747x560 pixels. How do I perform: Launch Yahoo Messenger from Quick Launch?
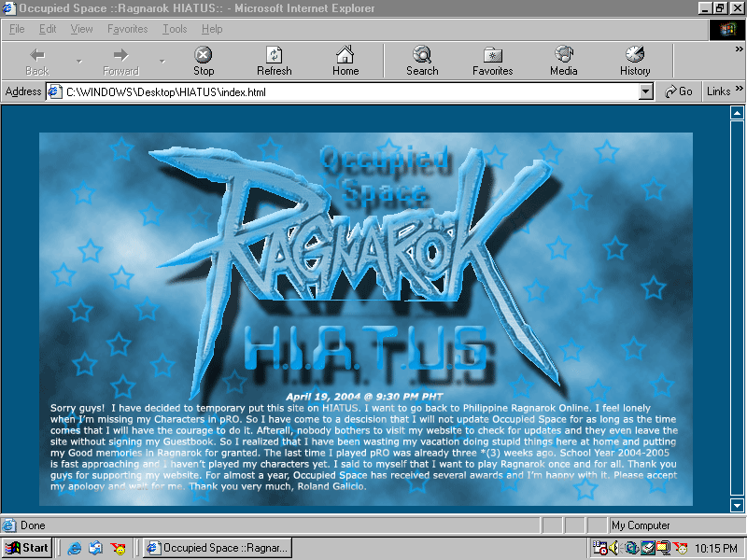[118, 548]
